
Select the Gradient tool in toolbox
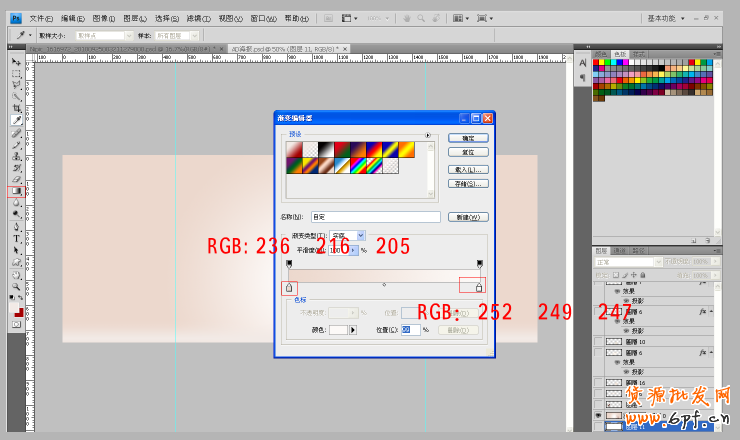click(16, 190)
